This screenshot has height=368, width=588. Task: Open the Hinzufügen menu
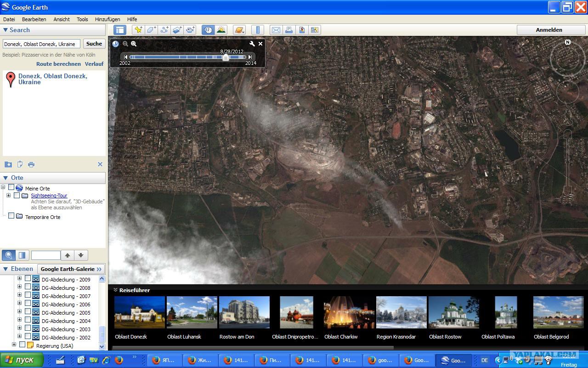point(107,19)
